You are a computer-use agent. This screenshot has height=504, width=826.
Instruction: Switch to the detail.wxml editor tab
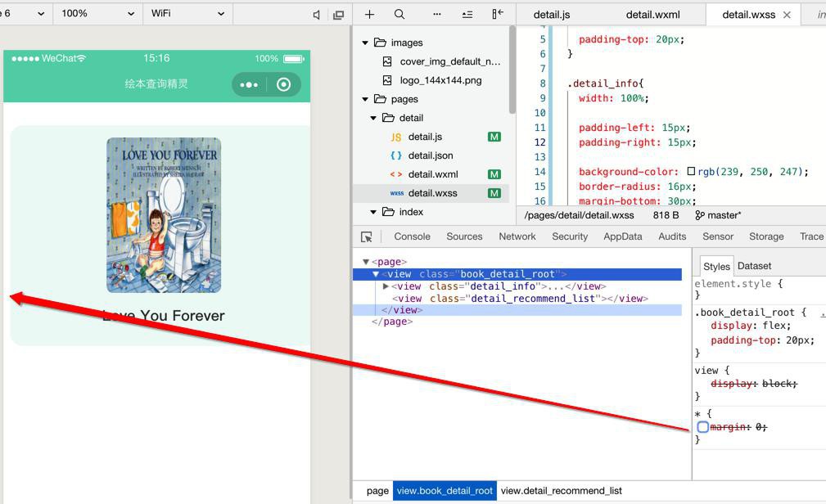pyautogui.click(x=652, y=15)
